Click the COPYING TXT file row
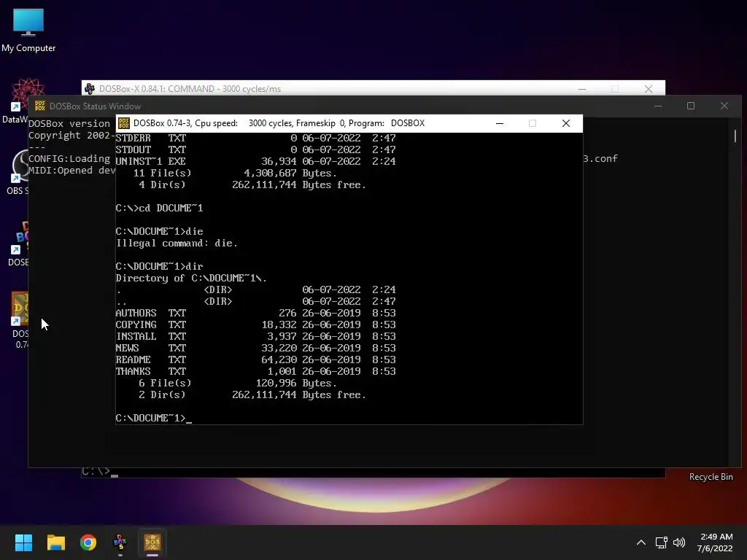This screenshot has width=747, height=560. tap(255, 324)
